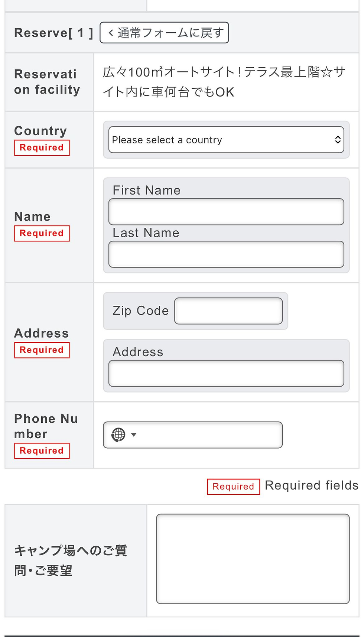The image size is (364, 637).
Task: Click the Zip Code label
Action: (141, 311)
